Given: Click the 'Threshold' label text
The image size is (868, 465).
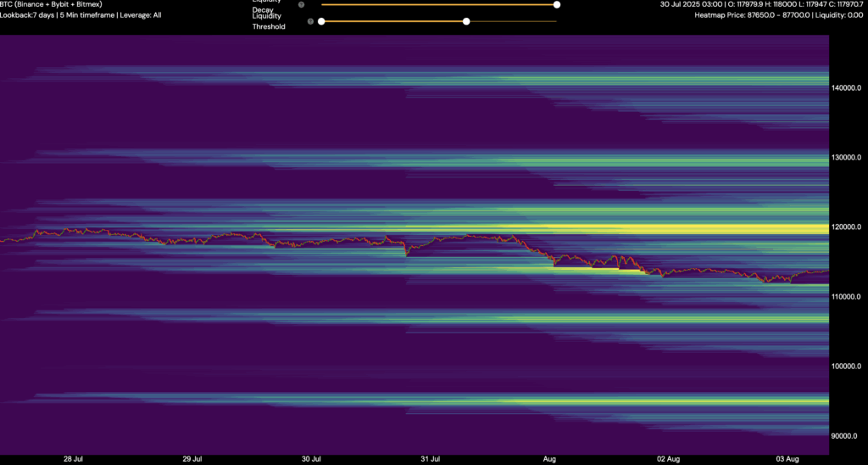Looking at the screenshot, I should coord(269,26).
